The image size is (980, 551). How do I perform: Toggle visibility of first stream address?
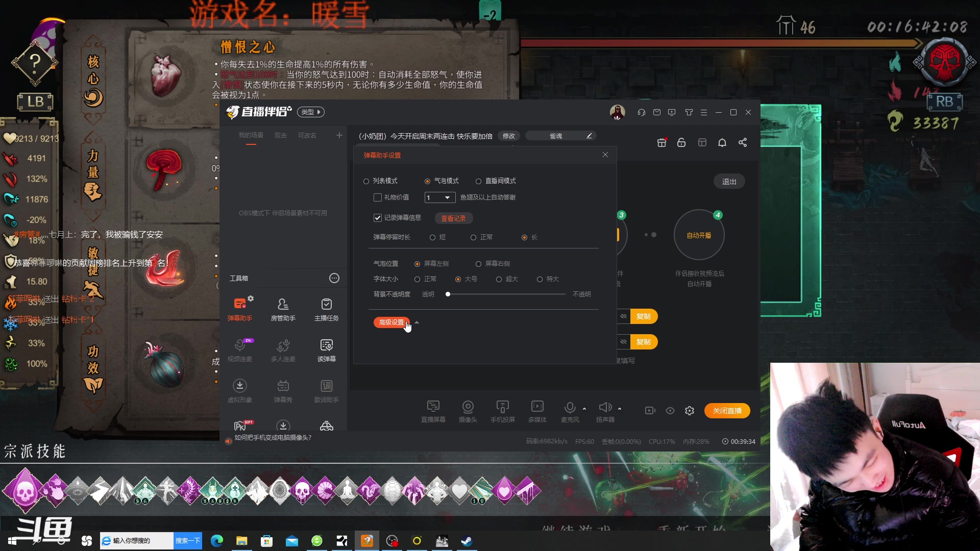[623, 316]
